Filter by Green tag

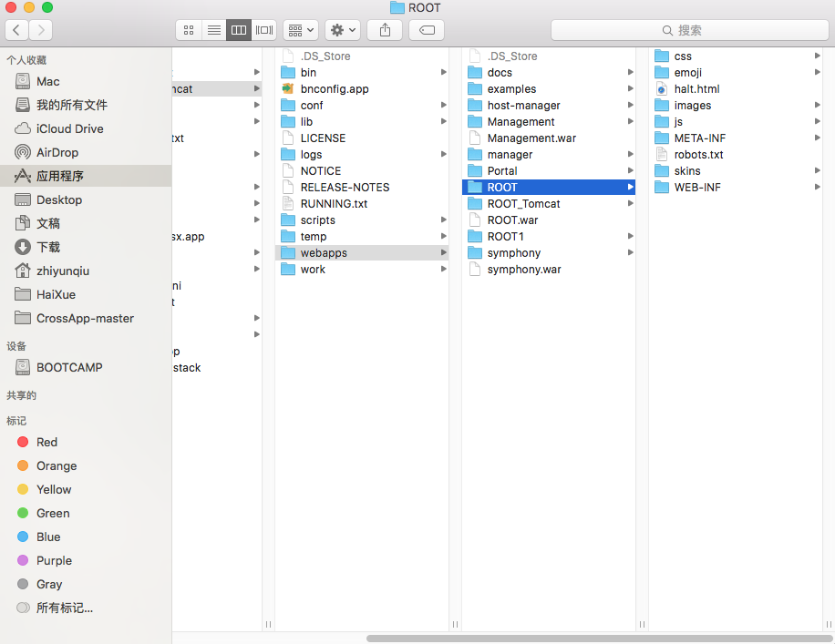coord(86,513)
